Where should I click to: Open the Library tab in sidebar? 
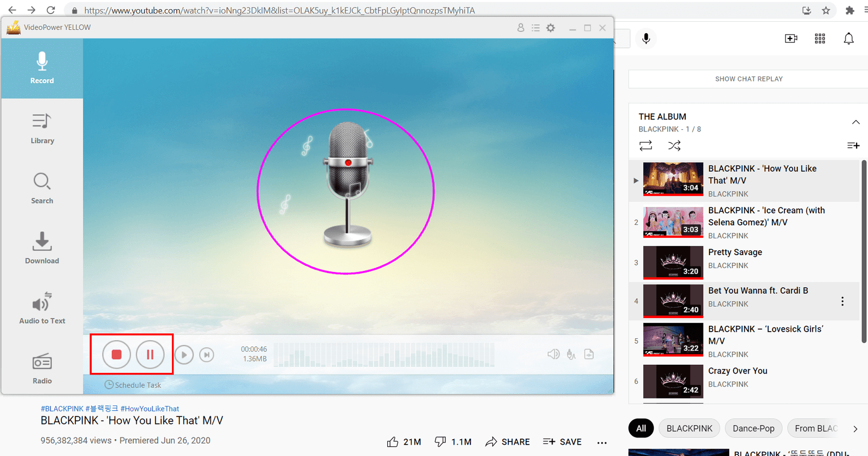(42, 129)
